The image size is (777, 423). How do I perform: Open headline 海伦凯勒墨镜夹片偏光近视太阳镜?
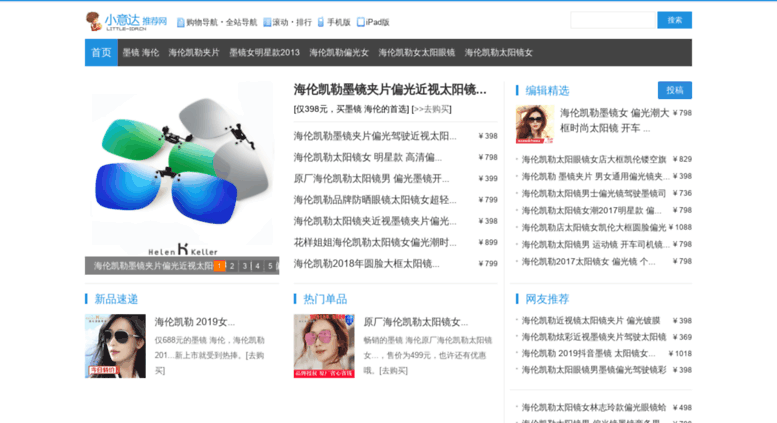pyautogui.click(x=390, y=90)
